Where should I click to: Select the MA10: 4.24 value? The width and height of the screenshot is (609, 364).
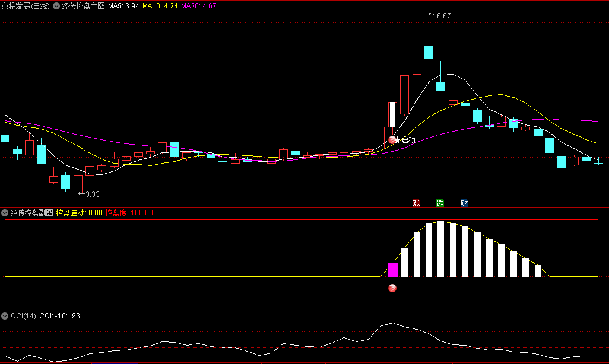[x=160, y=6]
